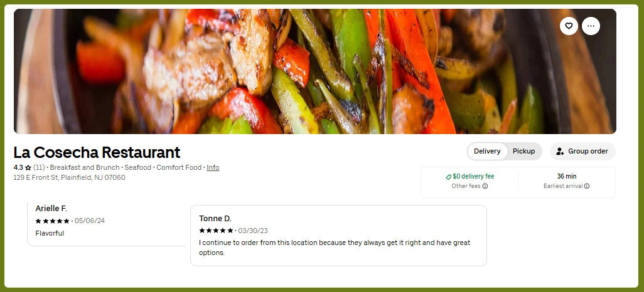Select the 36 min earliest arrival box
Image resolution: width=644 pixels, height=292 pixels.
566,181
